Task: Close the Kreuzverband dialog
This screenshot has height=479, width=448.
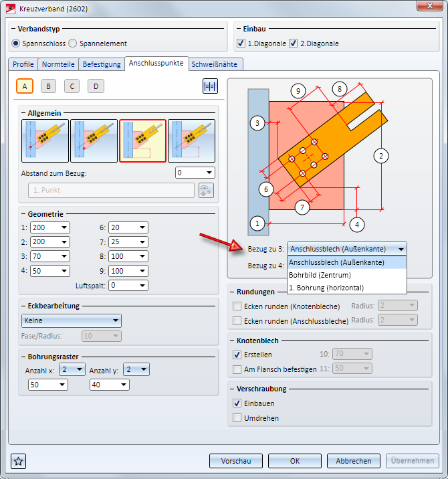Action: point(430,6)
